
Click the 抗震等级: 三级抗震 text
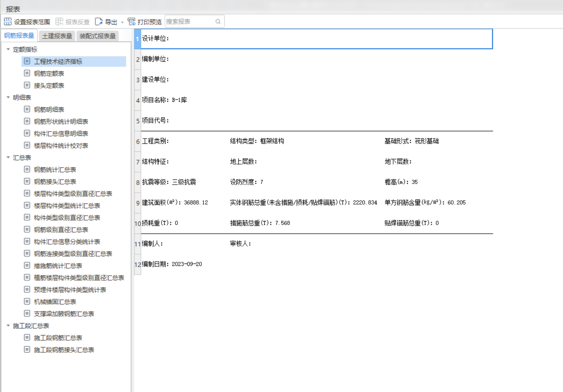(x=169, y=182)
